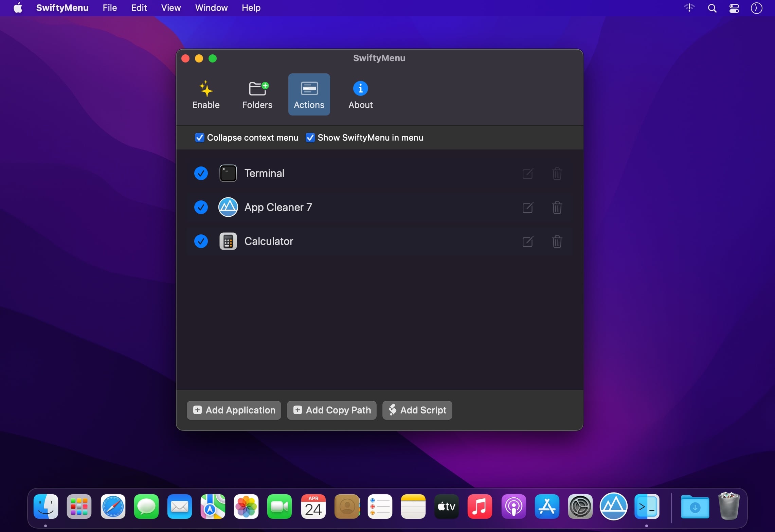Click the network status icon in menu bar
This screenshot has height=532, width=775.
(x=689, y=8)
